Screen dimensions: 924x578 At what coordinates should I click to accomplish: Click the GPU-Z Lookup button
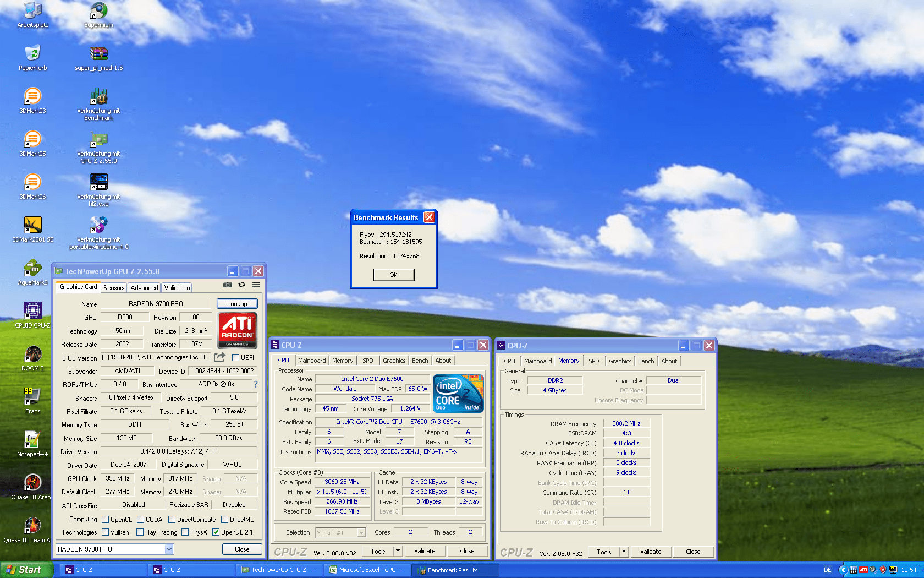click(237, 303)
